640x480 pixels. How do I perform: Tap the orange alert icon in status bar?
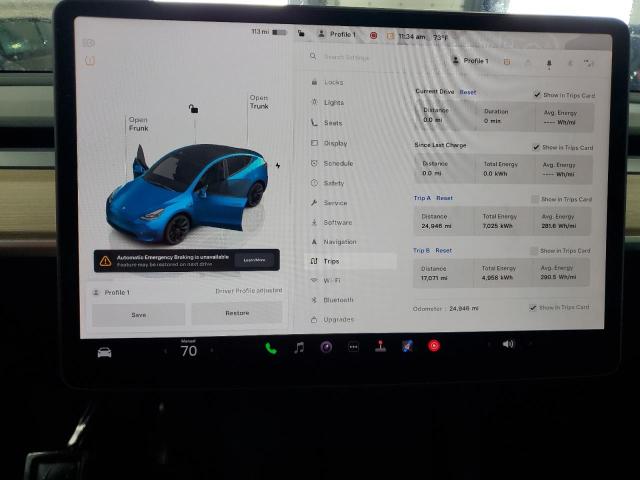[x=390, y=36]
